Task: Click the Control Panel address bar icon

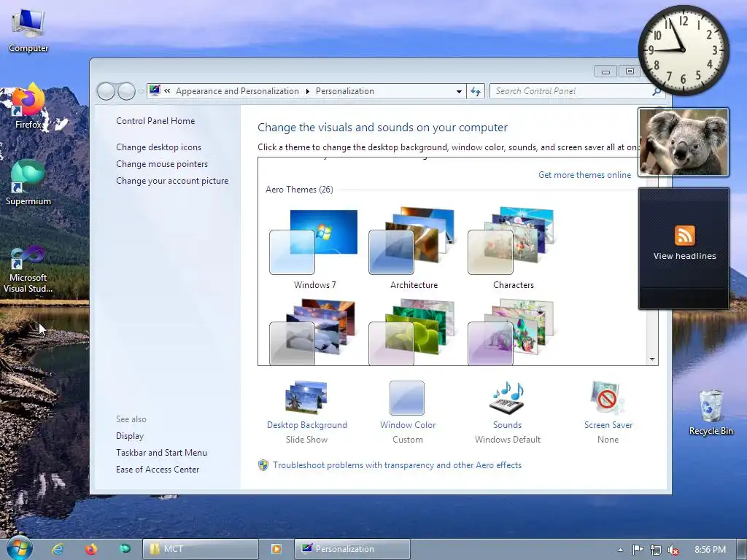Action: click(155, 90)
